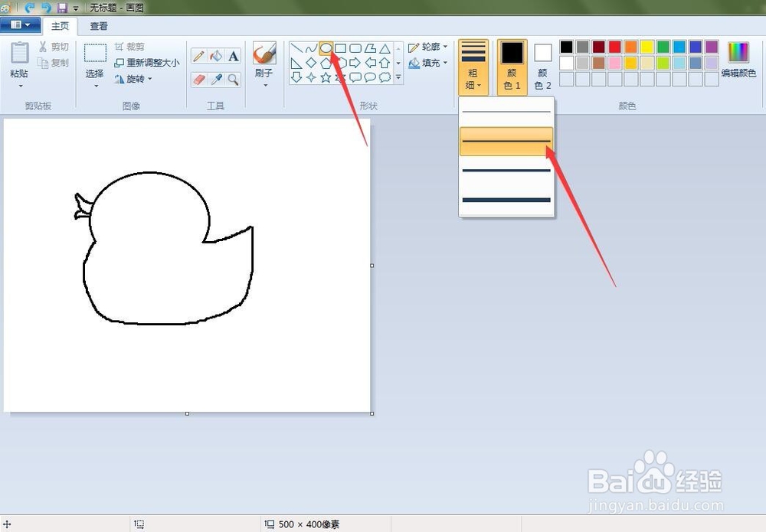Choose the second line thickness option

coord(506,141)
